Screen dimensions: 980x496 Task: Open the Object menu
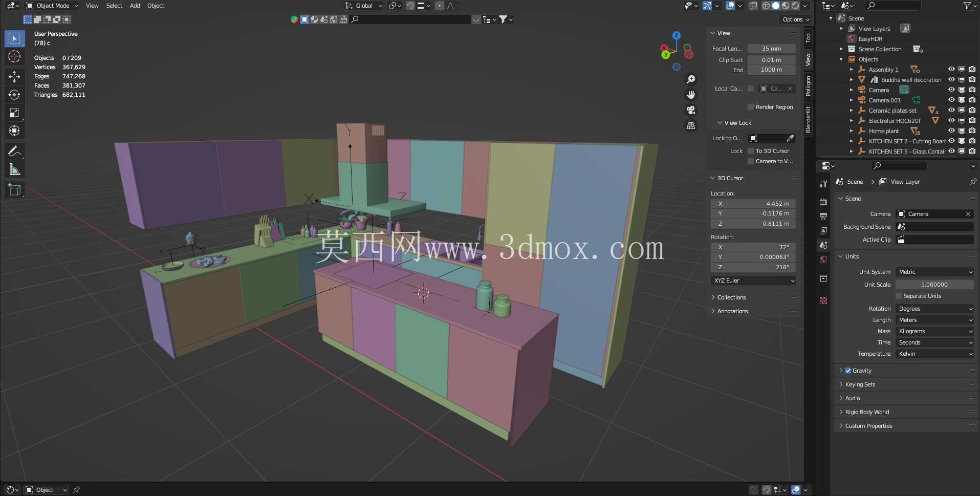point(156,6)
